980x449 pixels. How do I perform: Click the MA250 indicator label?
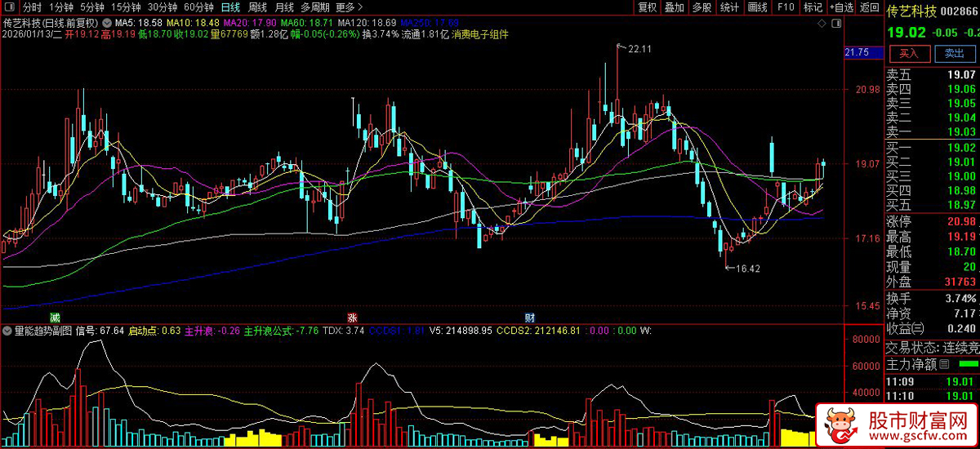pos(430,23)
